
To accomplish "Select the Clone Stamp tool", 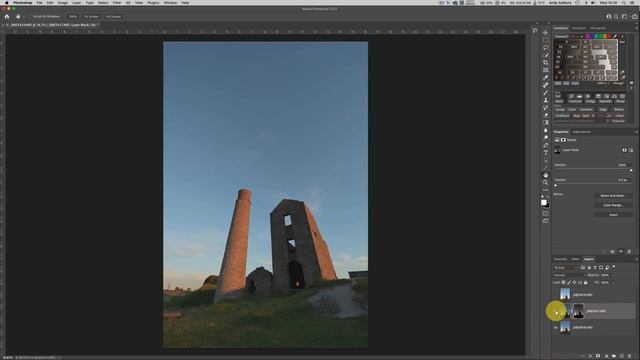I will [546, 100].
